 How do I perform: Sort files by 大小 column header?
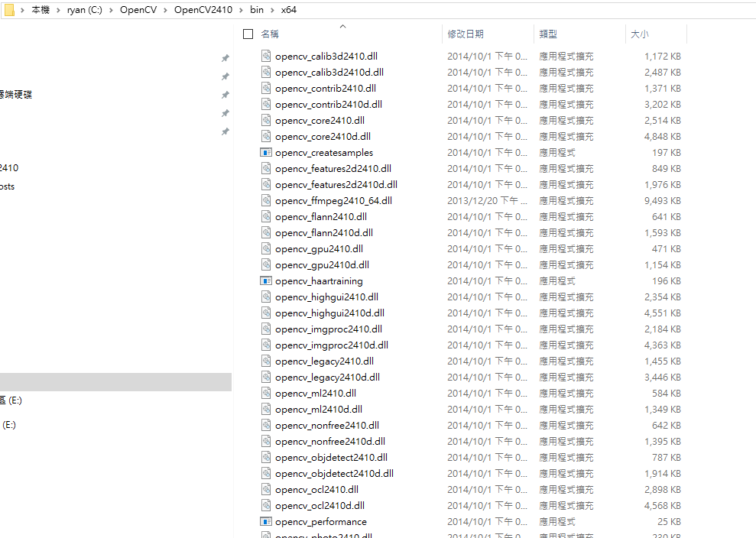(x=640, y=34)
